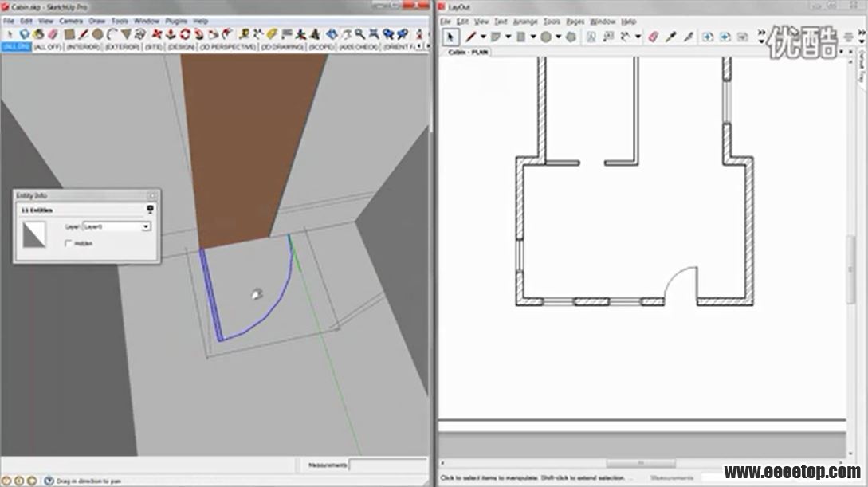This screenshot has height=487, width=868.
Task: Activate the Select arrow tool in LayOut
Action: tap(450, 37)
